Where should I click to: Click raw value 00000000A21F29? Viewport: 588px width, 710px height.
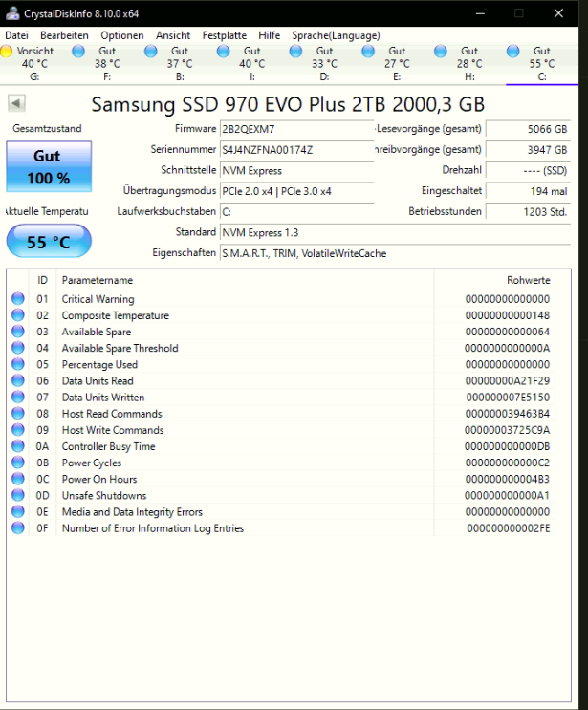pyautogui.click(x=508, y=381)
